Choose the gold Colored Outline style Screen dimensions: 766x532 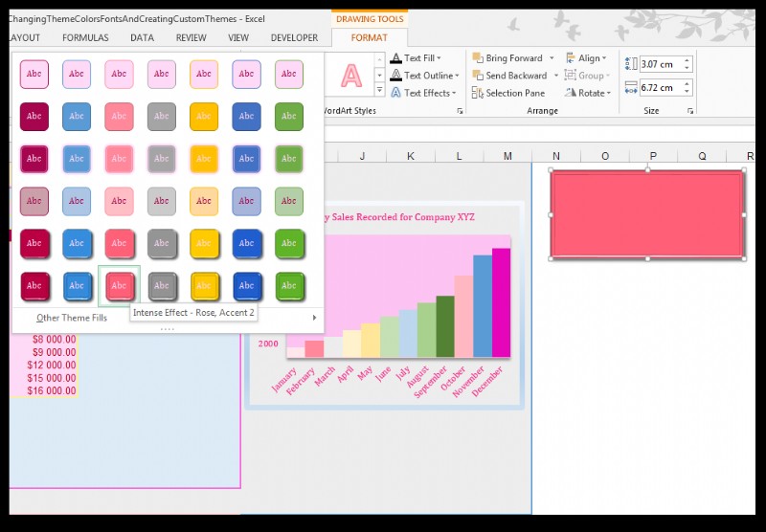(x=204, y=74)
